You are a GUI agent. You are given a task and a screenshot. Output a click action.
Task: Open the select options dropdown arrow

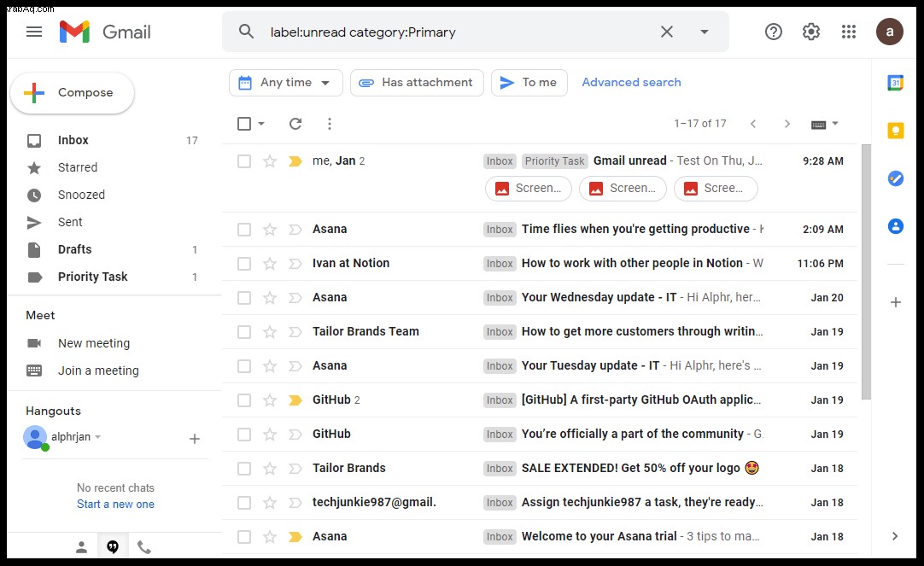click(261, 124)
